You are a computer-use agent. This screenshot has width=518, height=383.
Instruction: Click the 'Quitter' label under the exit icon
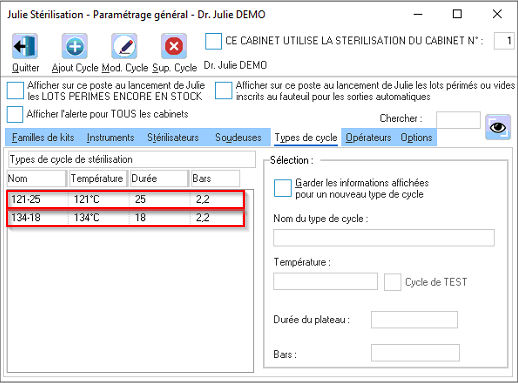pyautogui.click(x=25, y=68)
